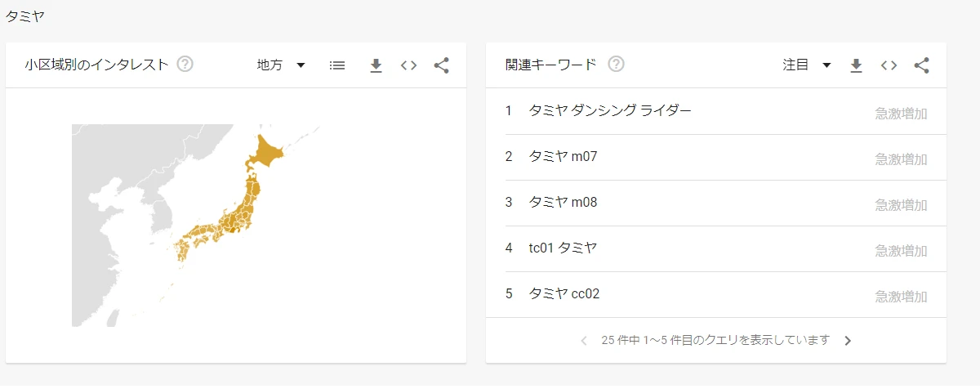Image resolution: width=980 pixels, height=389 pixels.
Task: Click 急激増加 label for タミヤ cc02
Action: coord(901,296)
